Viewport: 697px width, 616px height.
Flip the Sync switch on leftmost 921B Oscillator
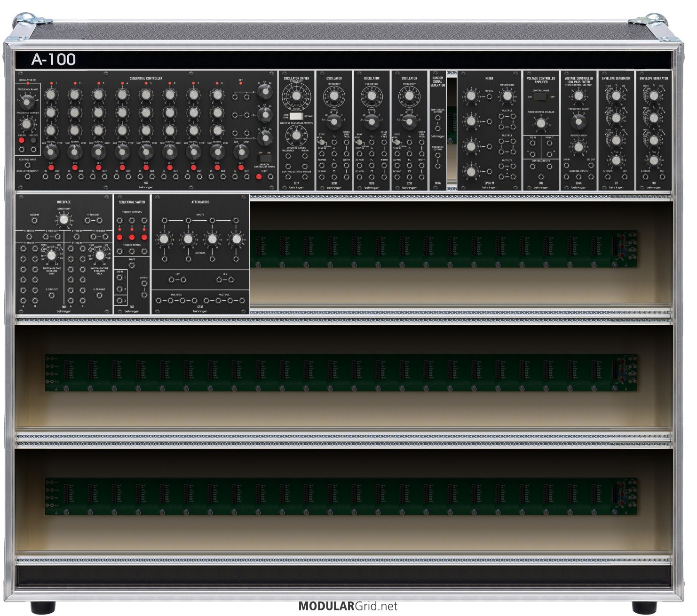[322, 142]
